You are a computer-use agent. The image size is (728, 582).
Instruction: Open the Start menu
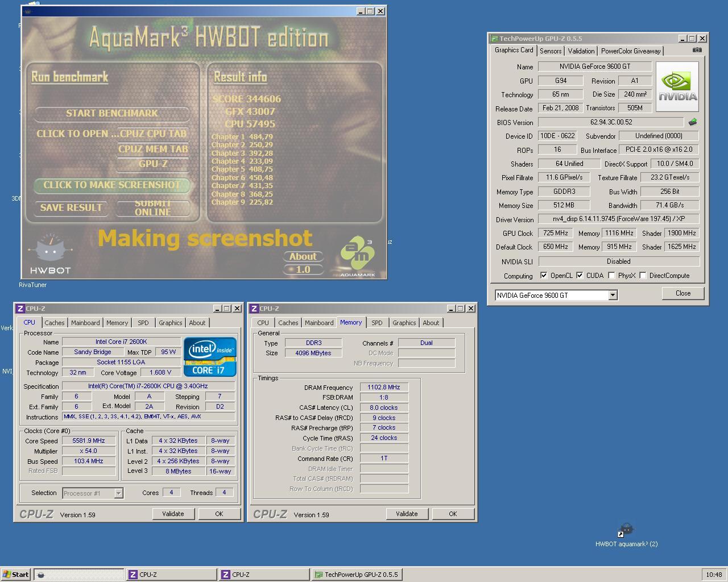pos(16,575)
